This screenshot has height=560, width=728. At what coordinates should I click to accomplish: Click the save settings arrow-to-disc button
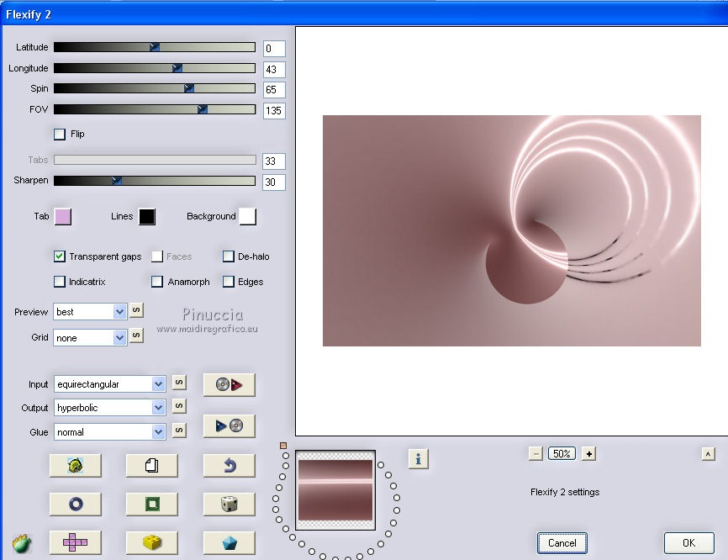tap(229, 425)
